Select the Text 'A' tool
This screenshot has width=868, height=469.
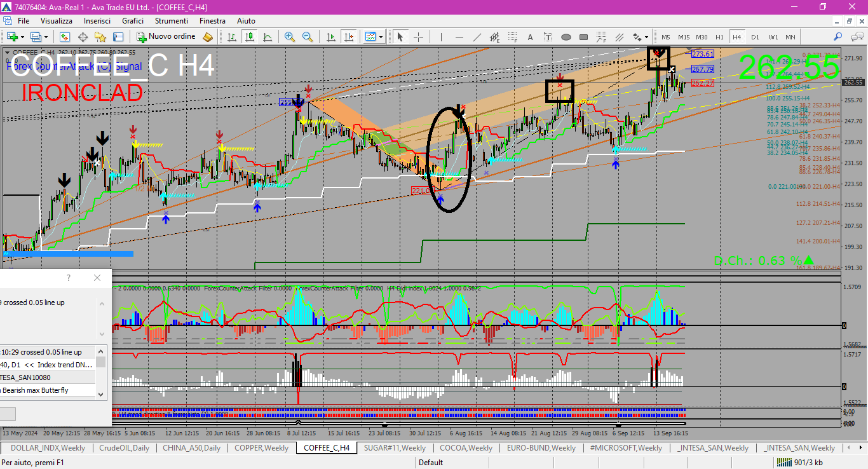tap(531, 37)
